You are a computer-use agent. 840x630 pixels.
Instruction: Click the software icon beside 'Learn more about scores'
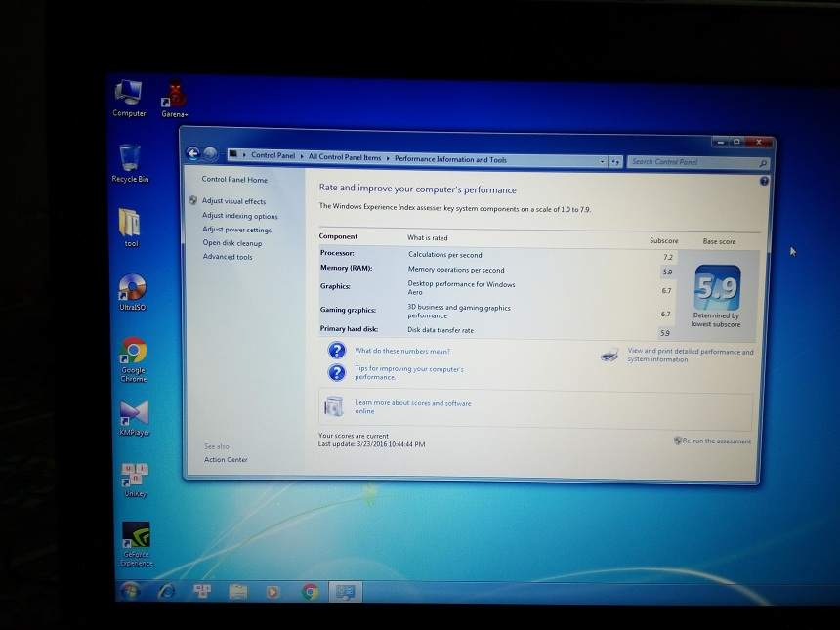(333, 406)
